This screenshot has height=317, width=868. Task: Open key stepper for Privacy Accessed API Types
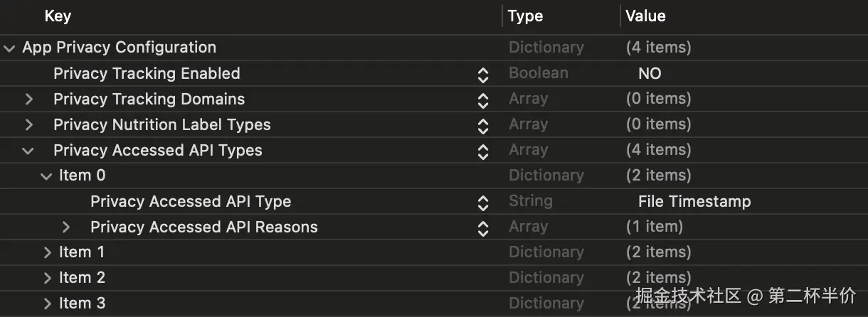(x=483, y=151)
